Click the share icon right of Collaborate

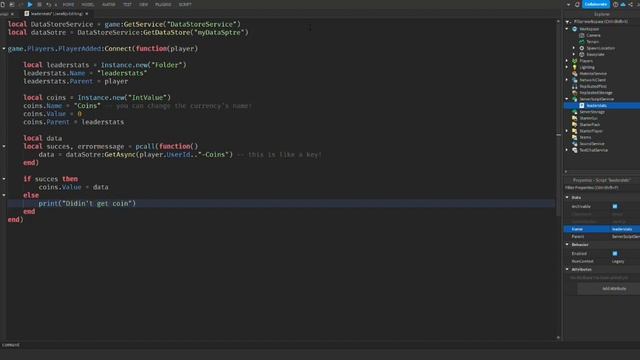(x=631, y=4)
